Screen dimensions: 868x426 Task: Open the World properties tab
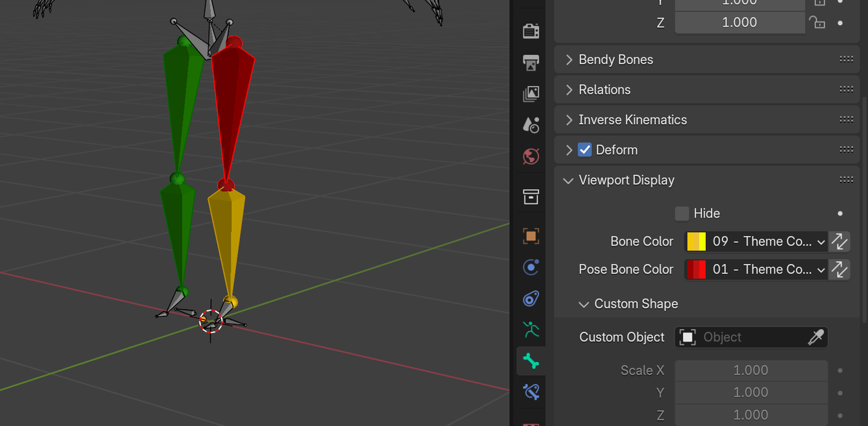[x=531, y=157]
